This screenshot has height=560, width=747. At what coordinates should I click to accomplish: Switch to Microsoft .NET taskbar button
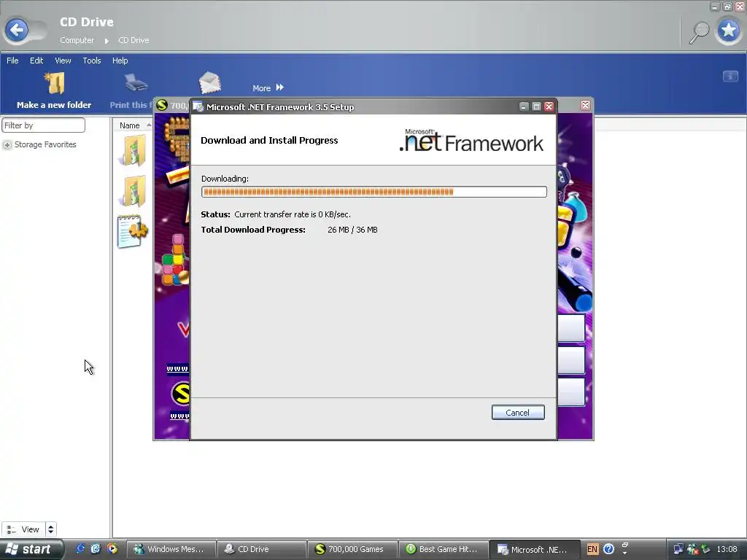click(535, 549)
